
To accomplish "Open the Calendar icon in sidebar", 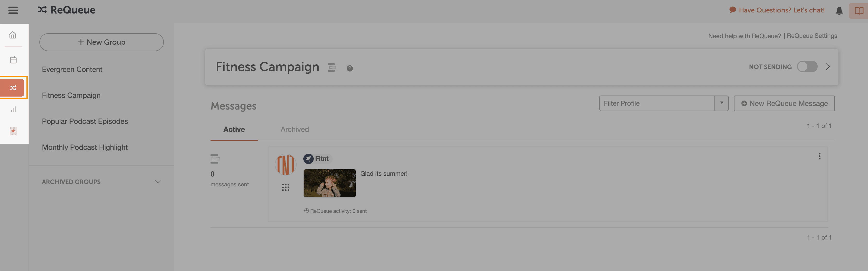I will 13,60.
